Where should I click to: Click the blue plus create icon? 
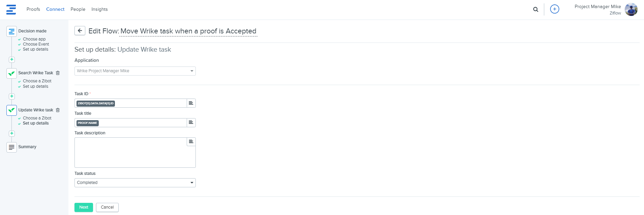(554, 9)
